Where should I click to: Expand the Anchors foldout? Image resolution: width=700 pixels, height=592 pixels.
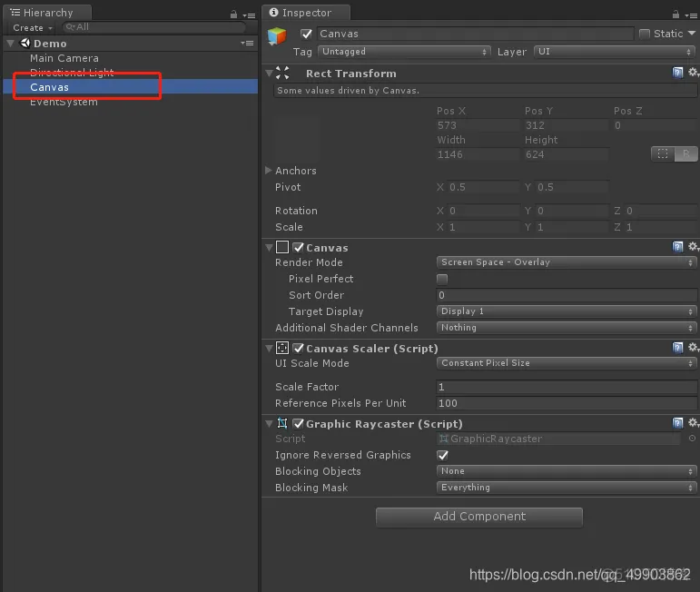click(x=269, y=170)
